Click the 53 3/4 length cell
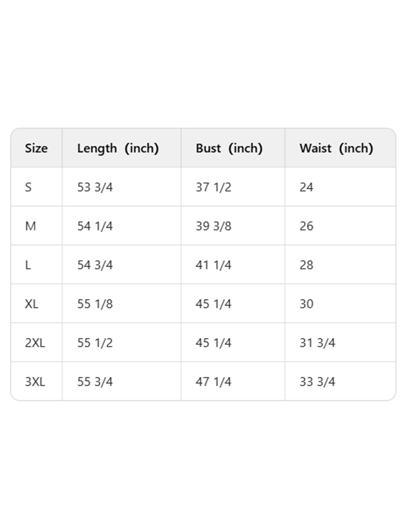Viewport: 405px width, 532px height. (95, 187)
